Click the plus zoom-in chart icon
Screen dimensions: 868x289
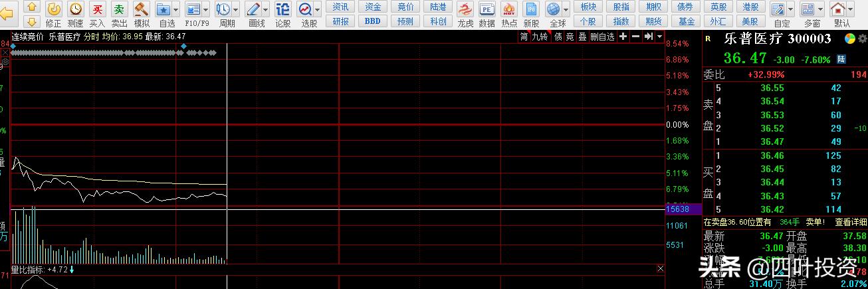623,37
